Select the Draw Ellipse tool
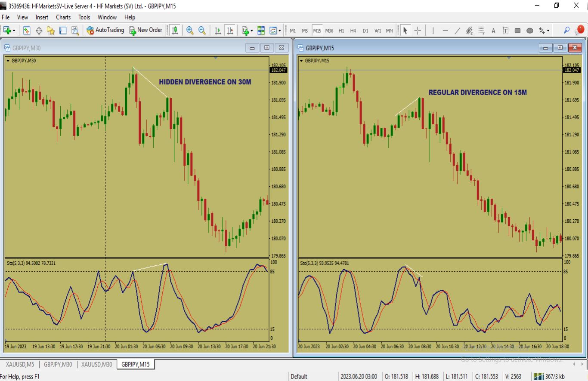588x381 pixels. [530, 31]
